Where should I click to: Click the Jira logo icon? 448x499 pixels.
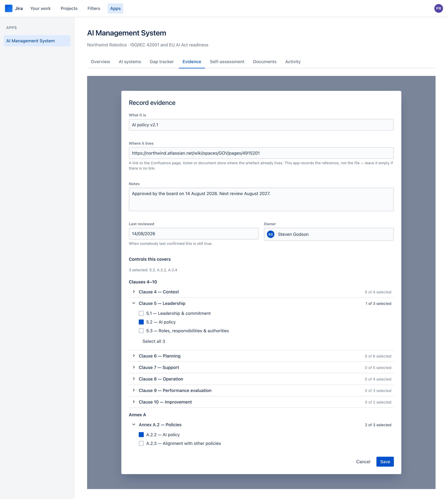9,8
